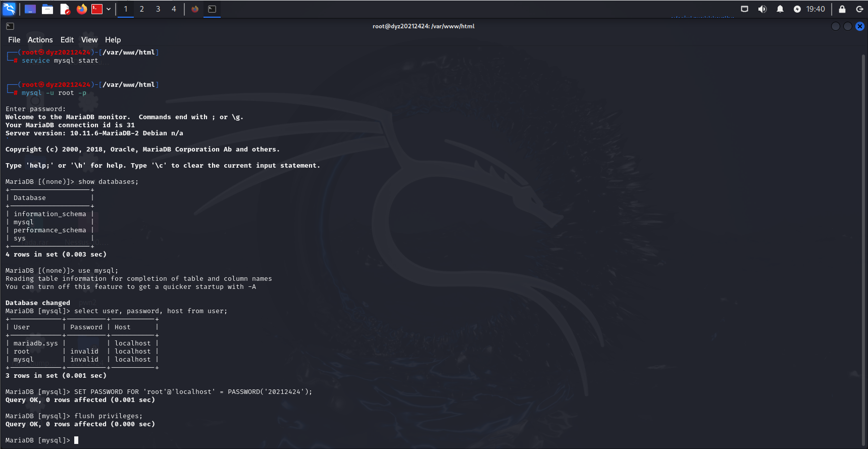Click the 'mariadb.sys' user entry
This screenshot has height=449, width=868.
tap(36, 343)
